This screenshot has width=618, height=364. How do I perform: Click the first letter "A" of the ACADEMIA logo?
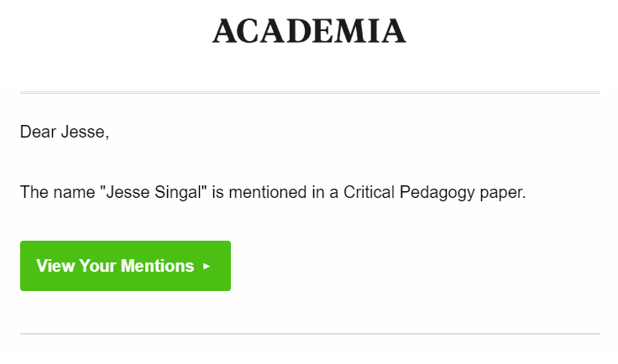pyautogui.click(x=226, y=32)
